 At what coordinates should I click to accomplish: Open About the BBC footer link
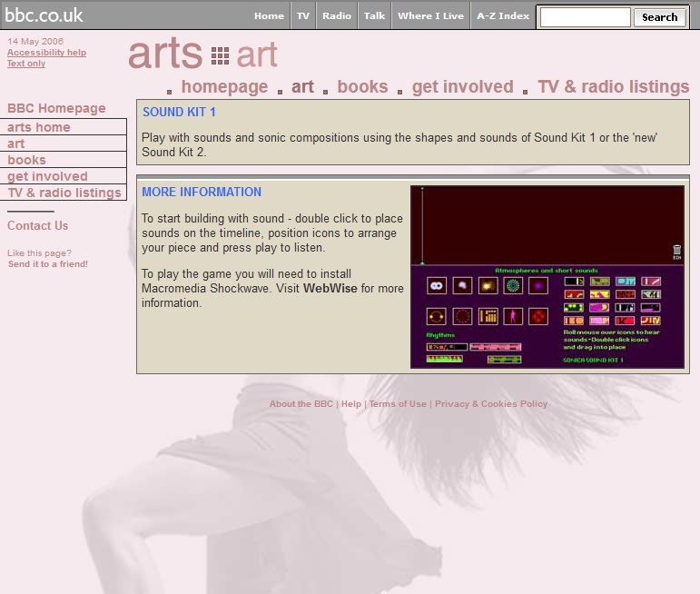tap(301, 404)
